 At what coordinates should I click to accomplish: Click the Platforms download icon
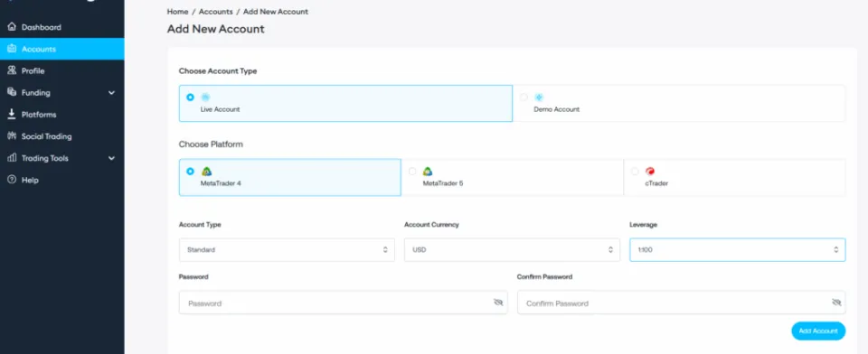[x=12, y=114]
